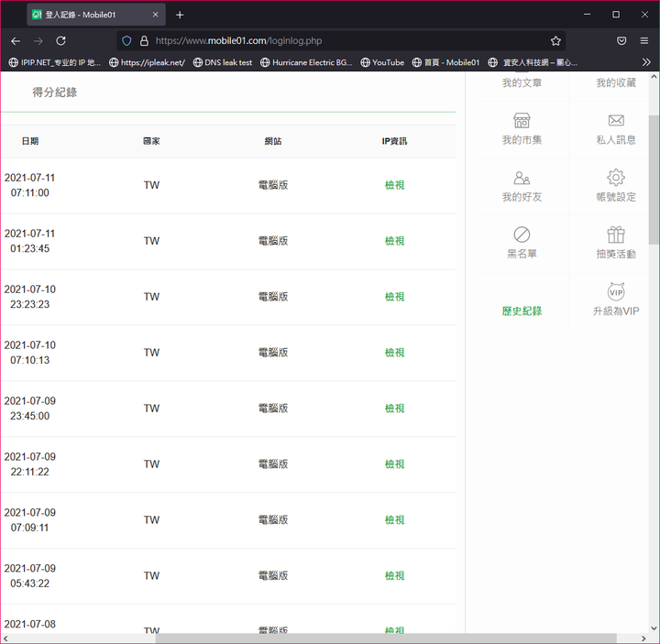Open My Friends (我的好友) icon

click(x=522, y=178)
